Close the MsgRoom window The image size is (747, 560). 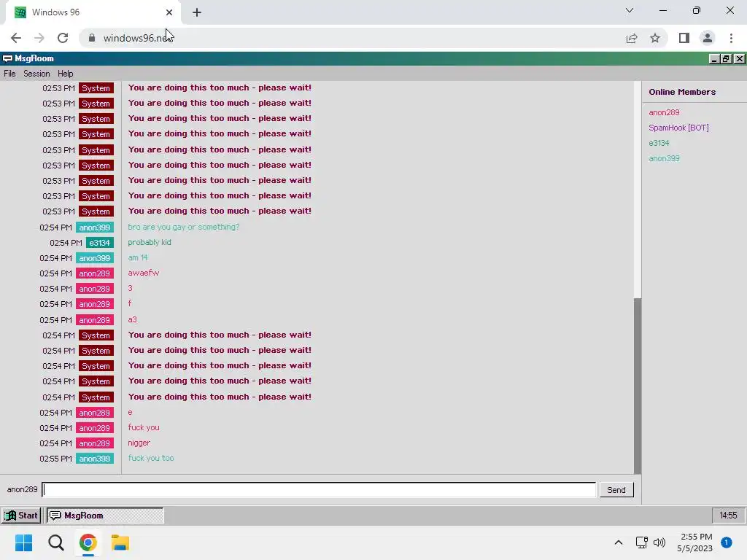pyautogui.click(x=739, y=58)
